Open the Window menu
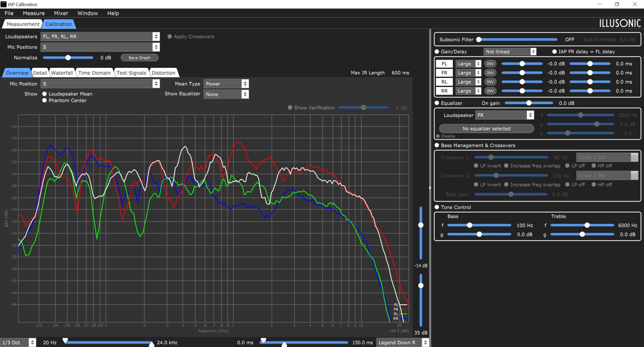 point(88,13)
